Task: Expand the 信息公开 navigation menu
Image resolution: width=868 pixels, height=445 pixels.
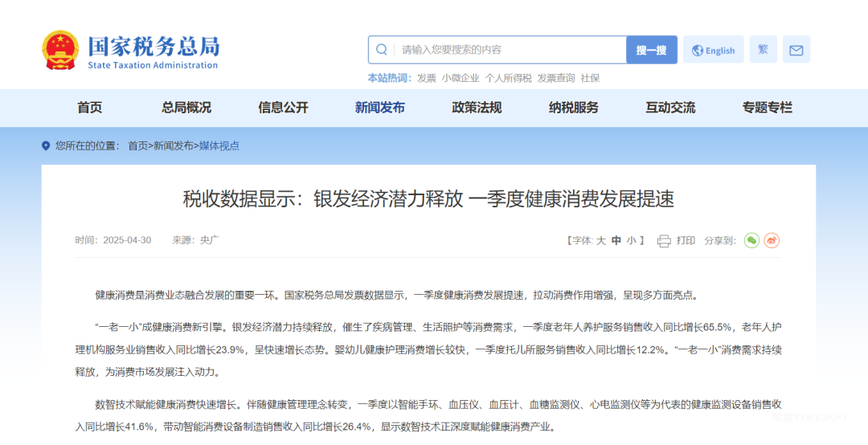Action: [x=283, y=108]
